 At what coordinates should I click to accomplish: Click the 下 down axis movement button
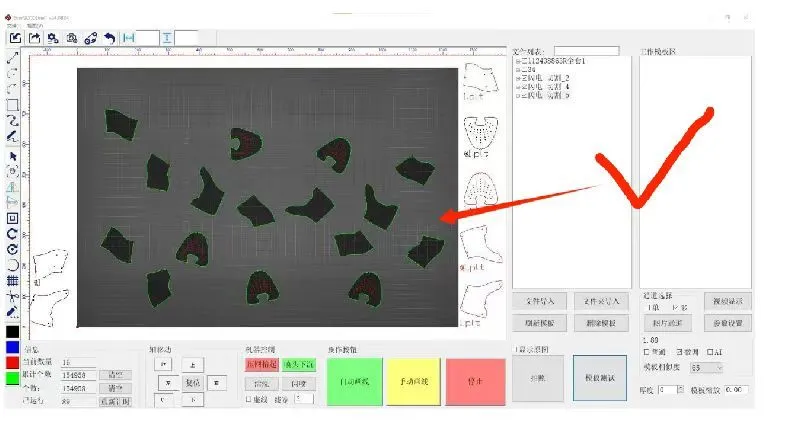point(193,400)
